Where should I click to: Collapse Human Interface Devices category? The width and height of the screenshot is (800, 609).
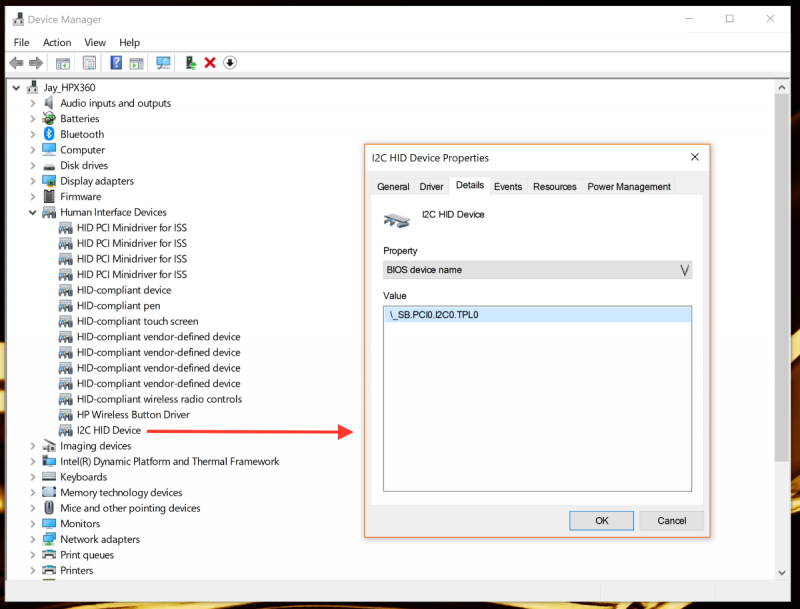tap(33, 212)
